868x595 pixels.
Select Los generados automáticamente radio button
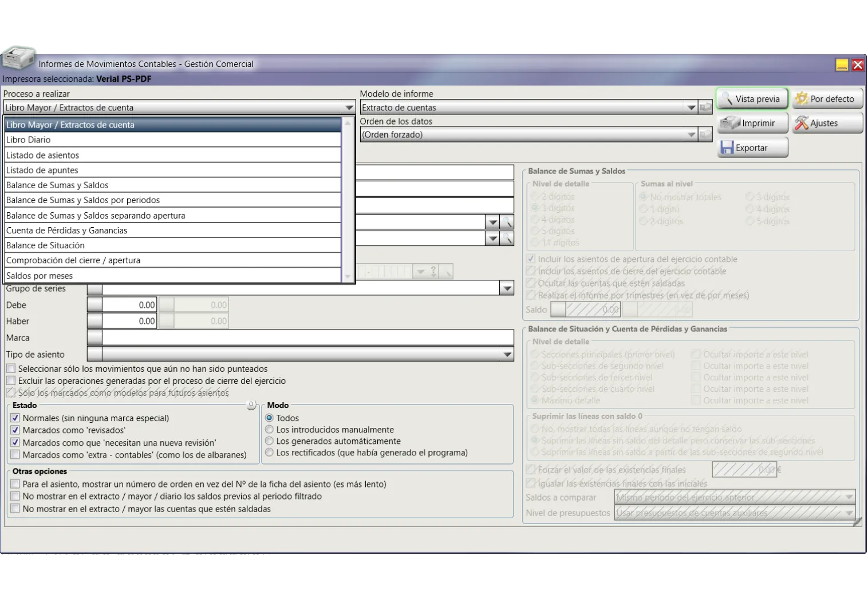point(269,441)
